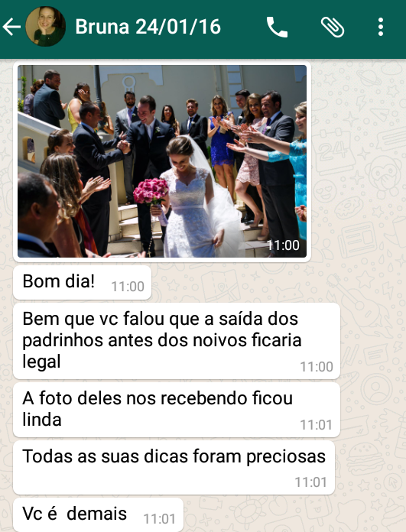Open the three-dot more options menu
The height and width of the screenshot is (532, 406).
381,27
